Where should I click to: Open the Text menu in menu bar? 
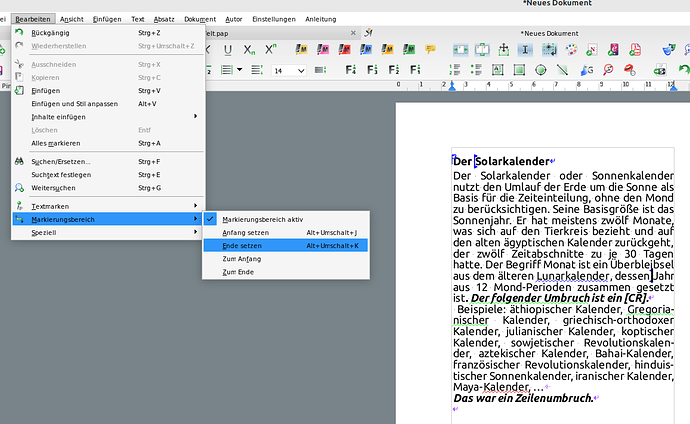pos(138,19)
